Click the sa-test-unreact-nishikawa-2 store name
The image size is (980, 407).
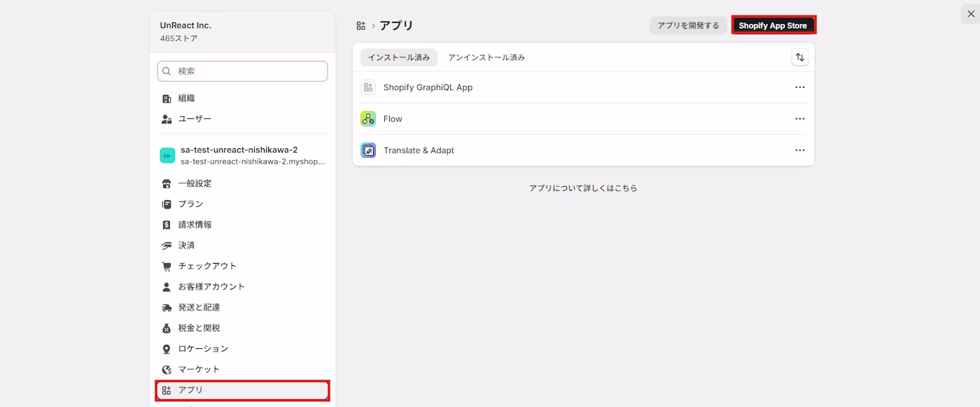point(239,150)
